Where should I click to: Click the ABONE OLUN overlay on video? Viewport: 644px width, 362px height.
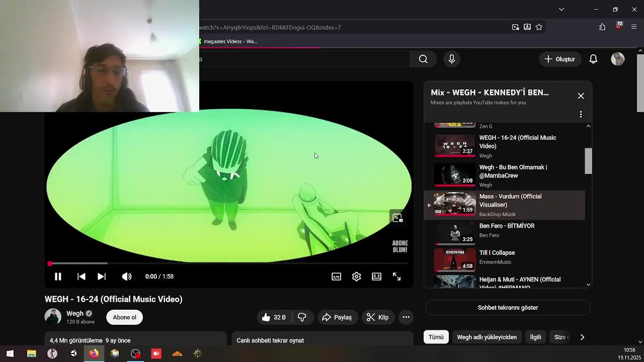coord(400,246)
